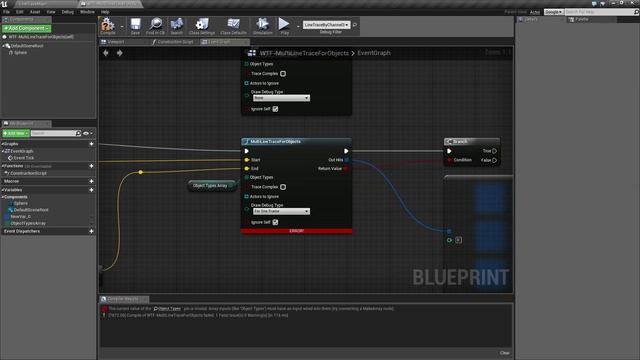Open the Debug menu

coord(67,12)
